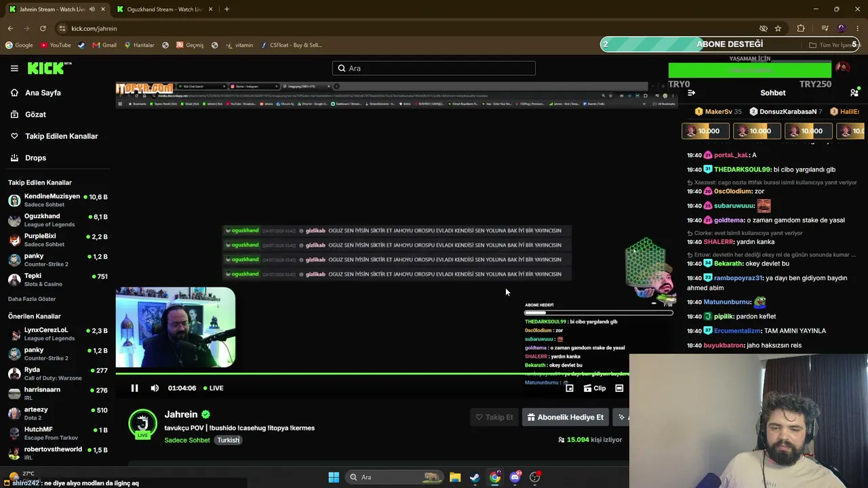The image size is (868, 488).
Task: Pause the Jahrein stream
Action: point(134,388)
